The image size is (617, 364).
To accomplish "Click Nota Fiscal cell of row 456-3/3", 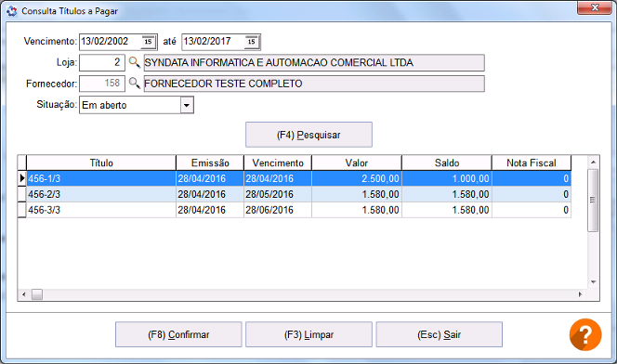I will point(532,210).
